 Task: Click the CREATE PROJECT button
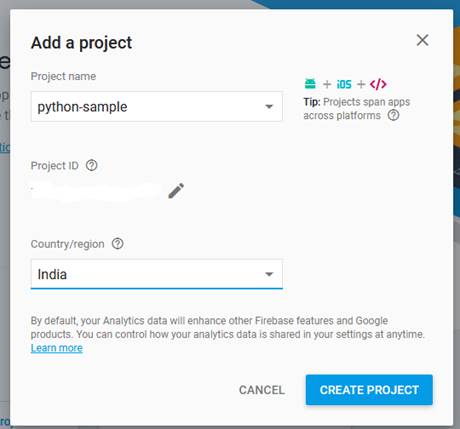369,390
